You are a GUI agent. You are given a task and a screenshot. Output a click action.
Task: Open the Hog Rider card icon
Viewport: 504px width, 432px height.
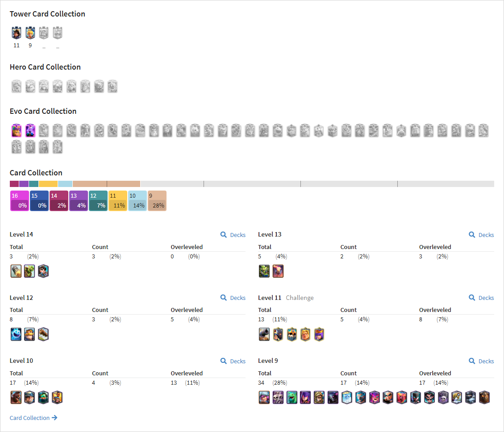point(16,398)
